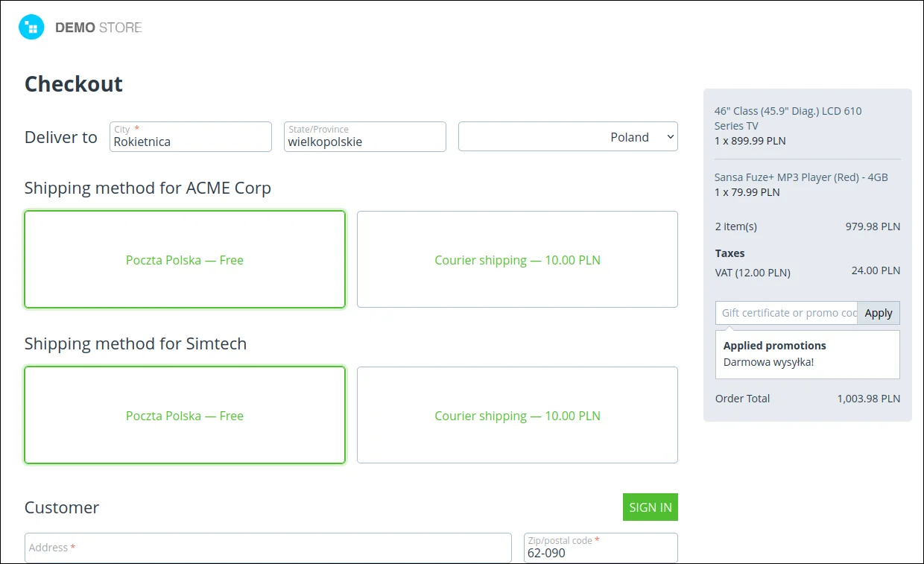Click the Shipping method for Simtech heading

coord(136,343)
